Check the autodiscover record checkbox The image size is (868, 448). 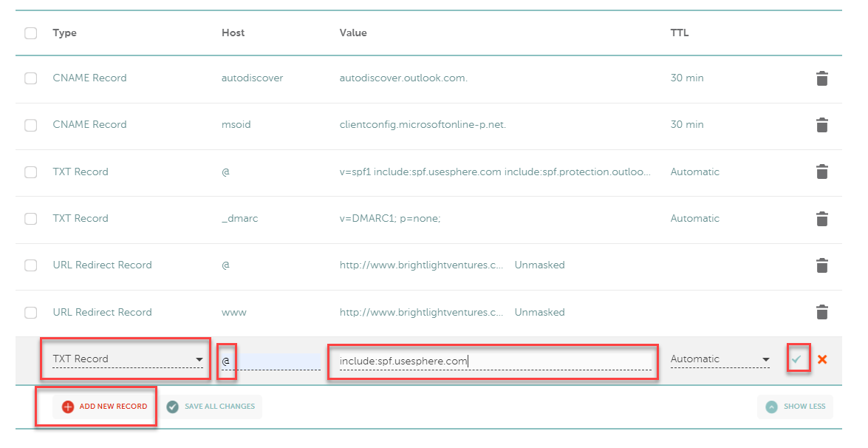30,78
